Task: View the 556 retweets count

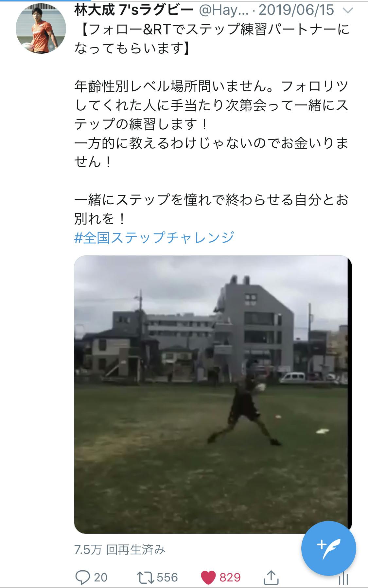Action: [167, 578]
